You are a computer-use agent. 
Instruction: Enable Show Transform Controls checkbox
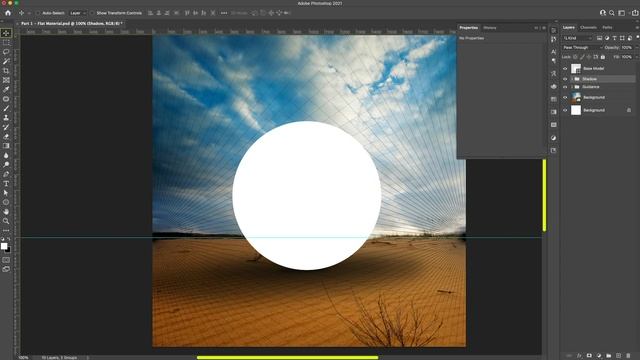pos(92,13)
